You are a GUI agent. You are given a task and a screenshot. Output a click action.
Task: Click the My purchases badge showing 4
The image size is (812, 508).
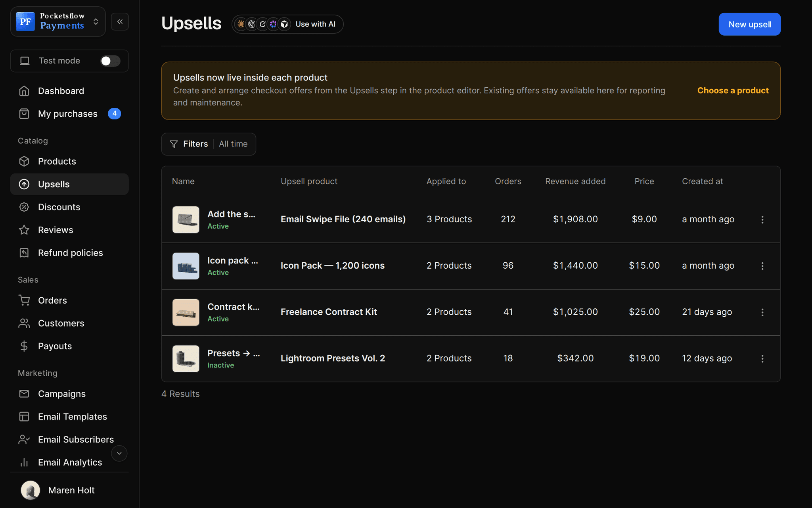tap(115, 114)
